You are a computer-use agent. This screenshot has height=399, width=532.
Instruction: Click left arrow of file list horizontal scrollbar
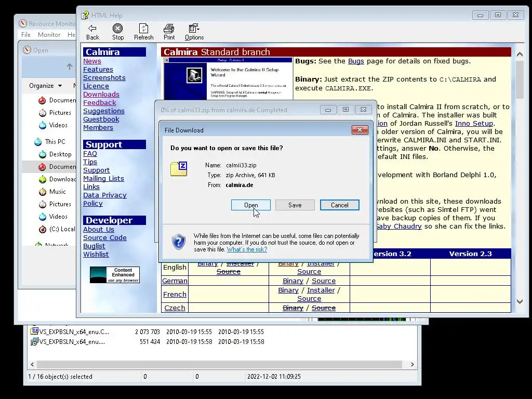(32, 364)
